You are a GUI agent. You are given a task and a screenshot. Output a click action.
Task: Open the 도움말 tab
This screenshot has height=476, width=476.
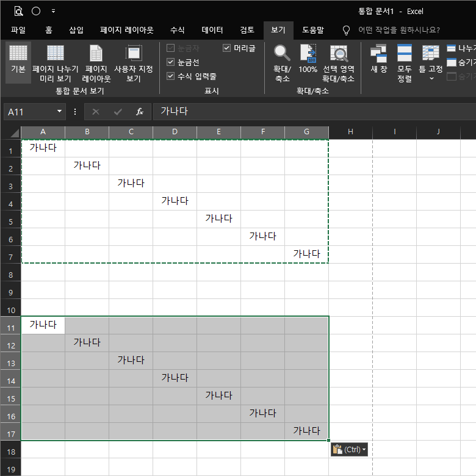tap(313, 30)
